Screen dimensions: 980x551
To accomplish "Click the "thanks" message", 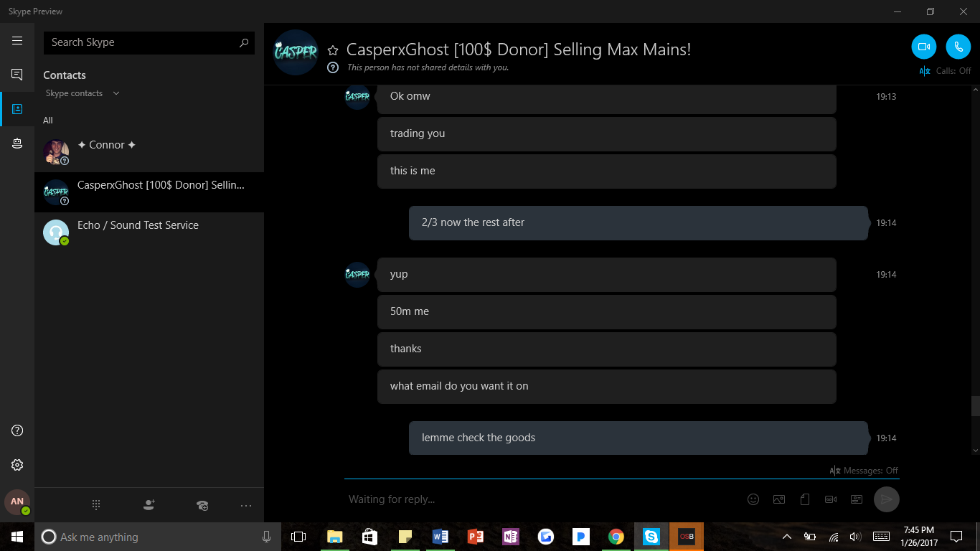I will coord(607,349).
